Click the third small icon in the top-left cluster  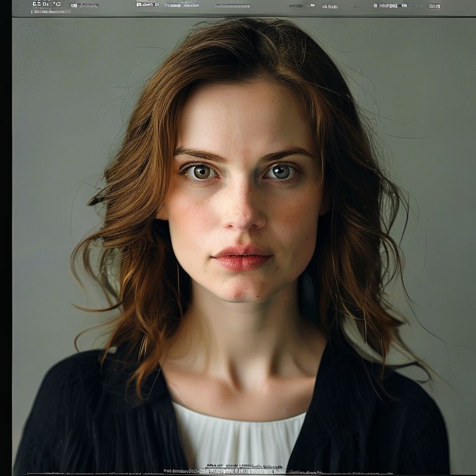coord(58,4)
